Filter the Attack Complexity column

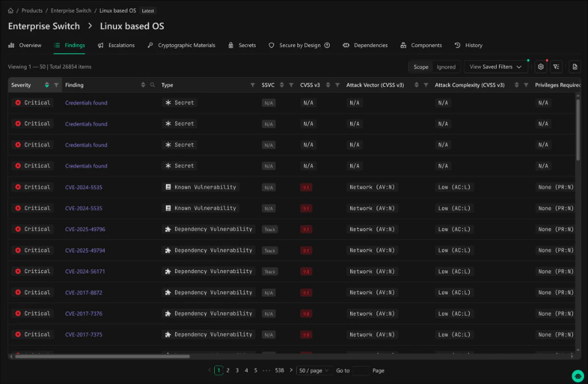coord(526,85)
